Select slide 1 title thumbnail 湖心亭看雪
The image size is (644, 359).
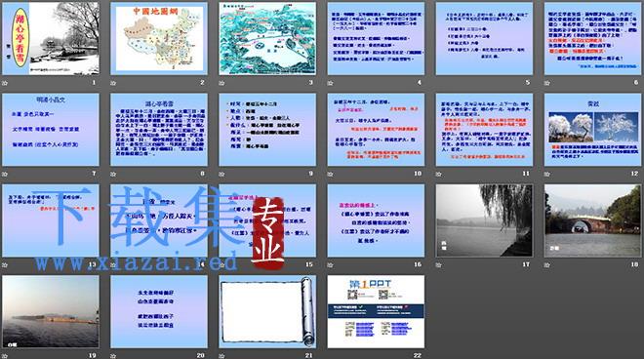pos(51,39)
